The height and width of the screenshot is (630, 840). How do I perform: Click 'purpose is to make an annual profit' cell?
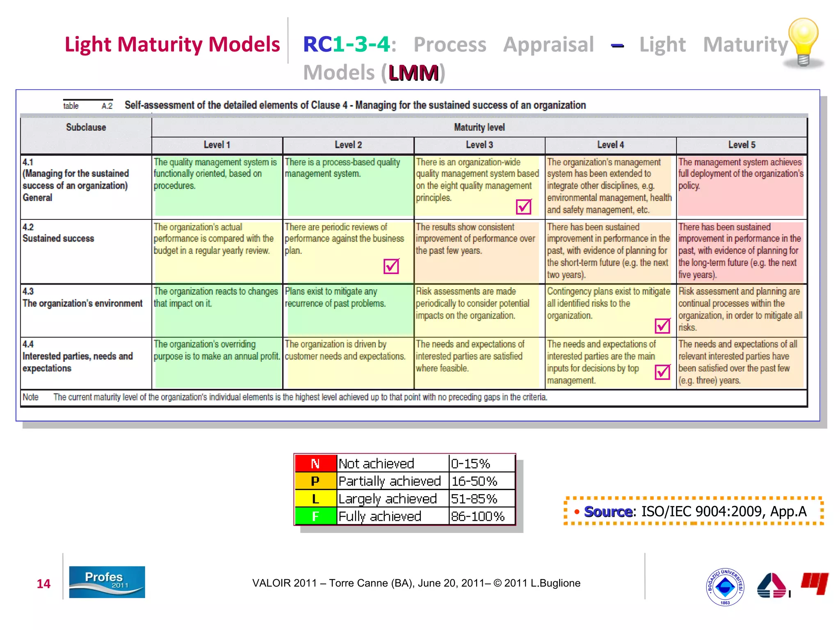(x=217, y=363)
